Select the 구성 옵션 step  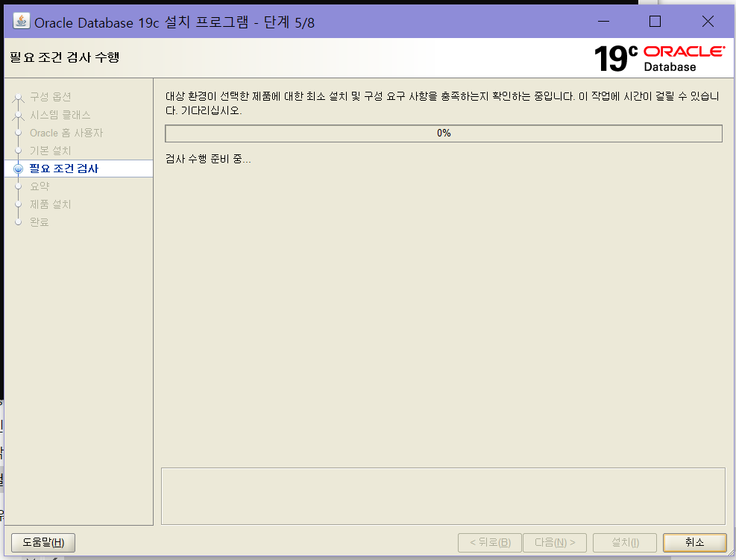pos(50,97)
